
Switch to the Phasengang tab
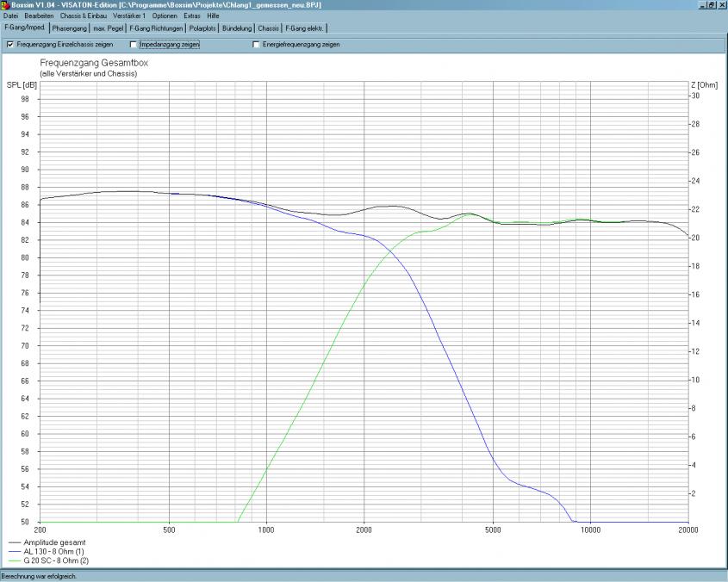pyautogui.click(x=70, y=28)
